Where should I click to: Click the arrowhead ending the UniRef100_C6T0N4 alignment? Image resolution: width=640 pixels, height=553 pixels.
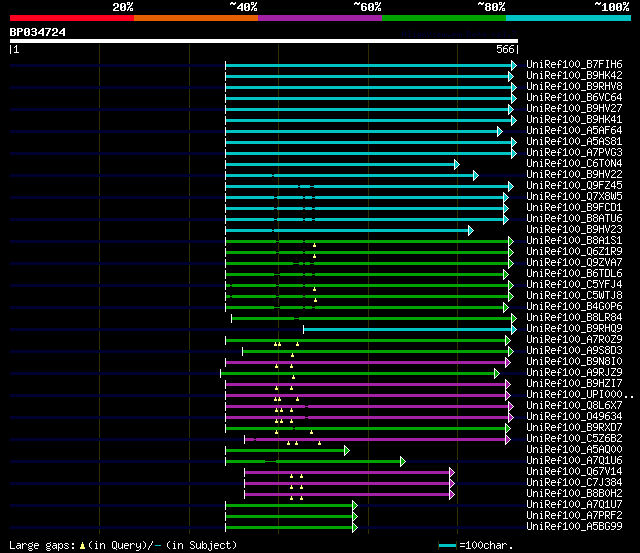[457, 164]
